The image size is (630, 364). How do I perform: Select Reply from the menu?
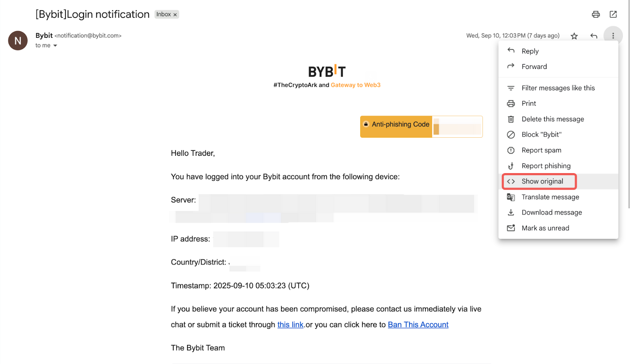click(x=530, y=51)
